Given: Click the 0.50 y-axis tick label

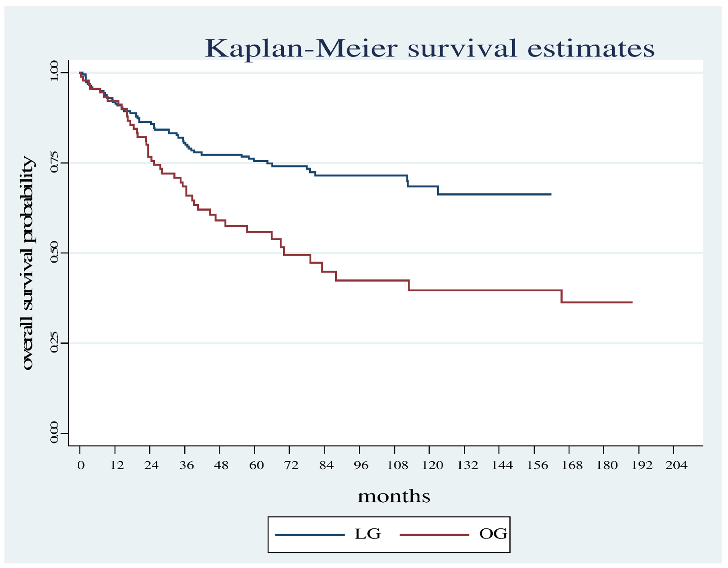Looking at the screenshot, I should [x=54, y=253].
